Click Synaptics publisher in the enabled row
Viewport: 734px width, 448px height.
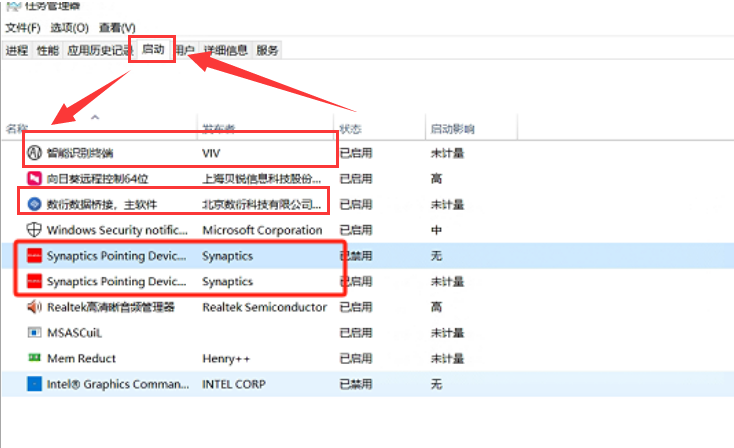point(228,281)
